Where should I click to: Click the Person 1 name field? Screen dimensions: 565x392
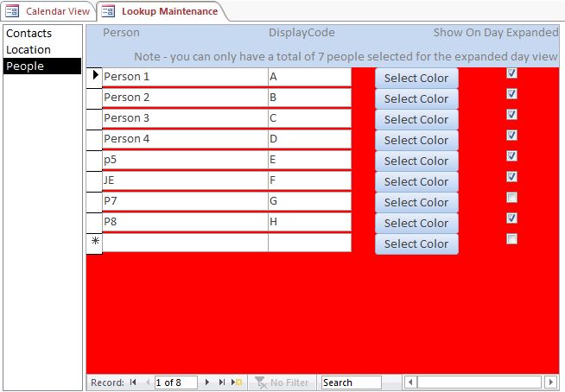pyautogui.click(x=185, y=77)
